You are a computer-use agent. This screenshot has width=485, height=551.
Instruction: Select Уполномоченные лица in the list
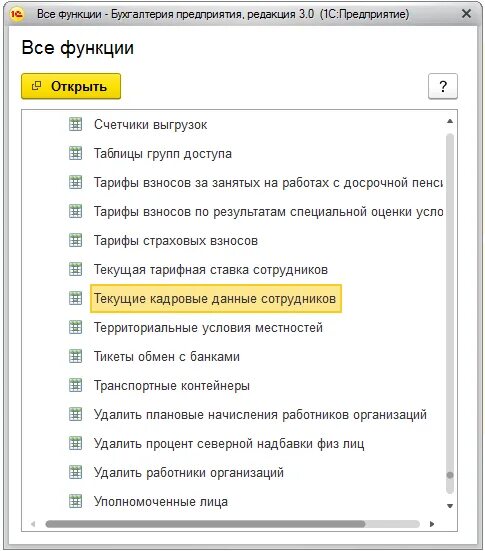(x=161, y=502)
